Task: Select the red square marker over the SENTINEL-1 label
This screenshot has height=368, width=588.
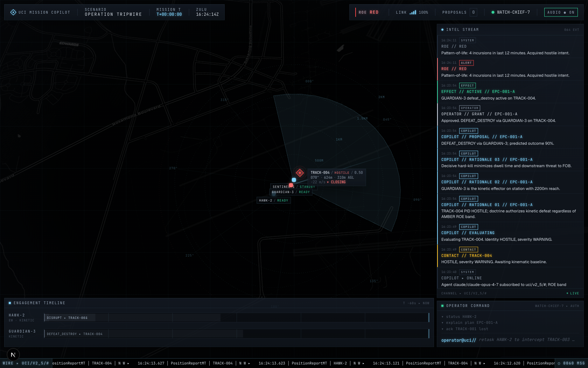Action: click(x=291, y=185)
